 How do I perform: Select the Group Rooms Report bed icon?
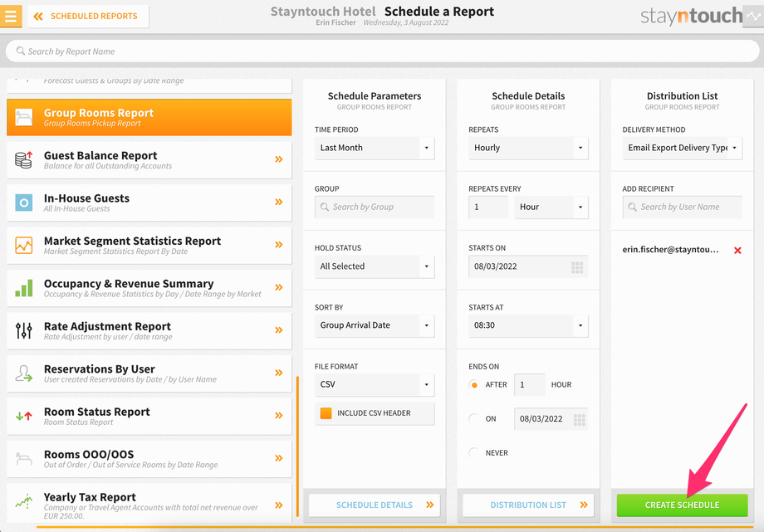[23, 117]
